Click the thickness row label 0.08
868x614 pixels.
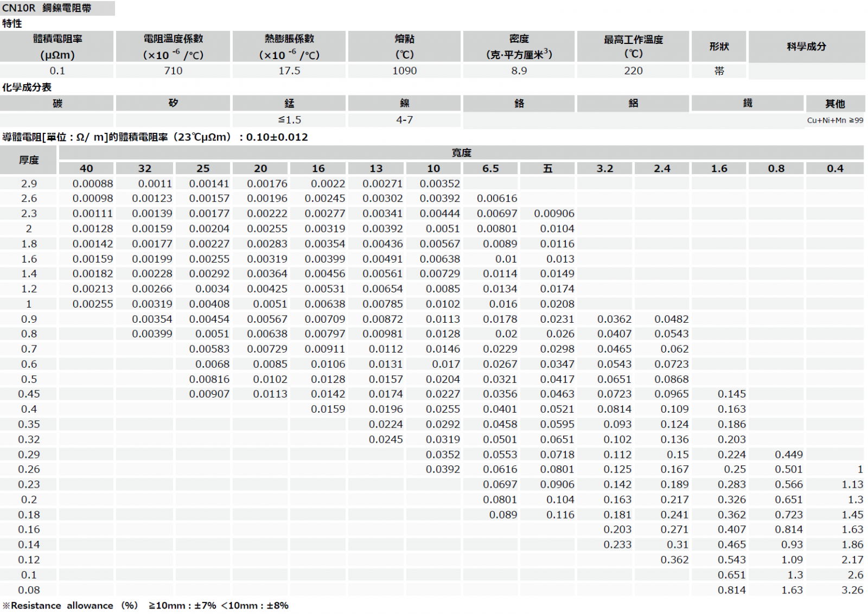coord(29,590)
